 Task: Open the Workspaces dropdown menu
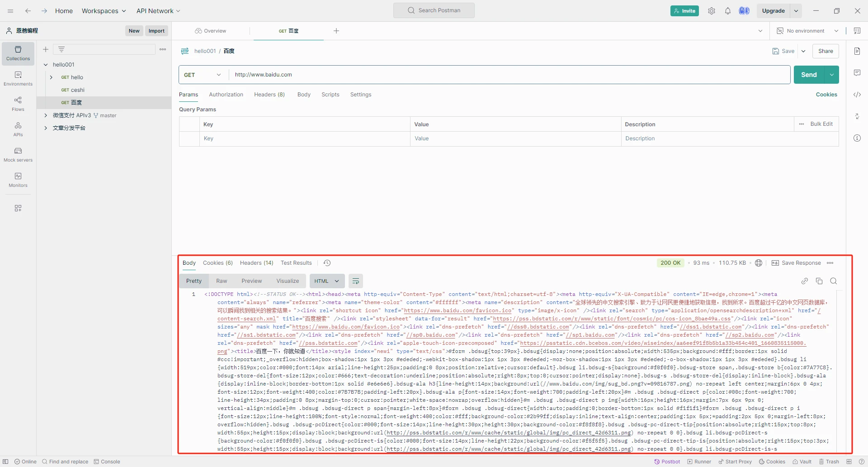click(x=104, y=11)
